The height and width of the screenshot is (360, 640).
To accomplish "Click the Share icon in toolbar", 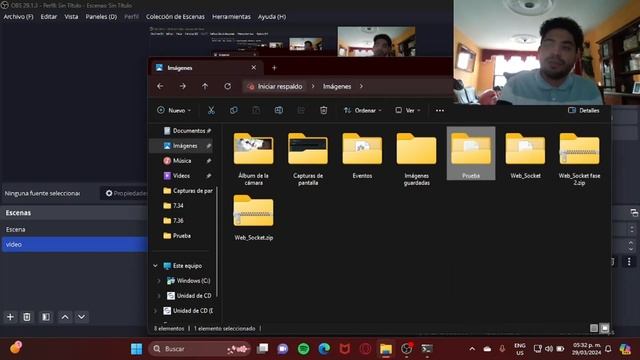I will (301, 110).
